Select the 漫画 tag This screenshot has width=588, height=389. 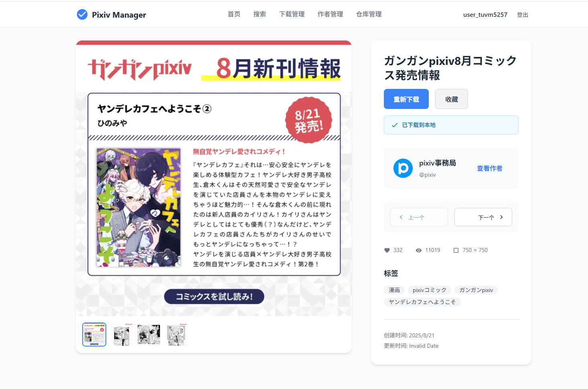pyautogui.click(x=394, y=290)
